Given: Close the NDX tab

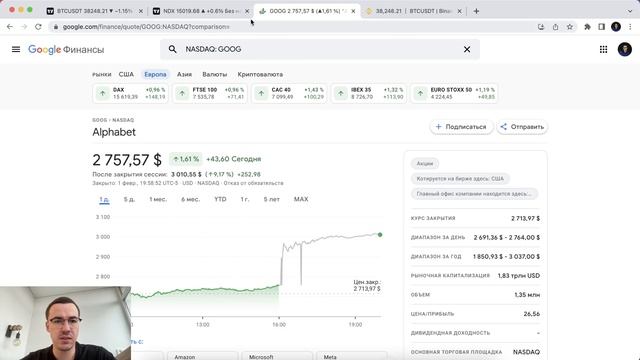Looking at the screenshot, I should [x=247, y=11].
